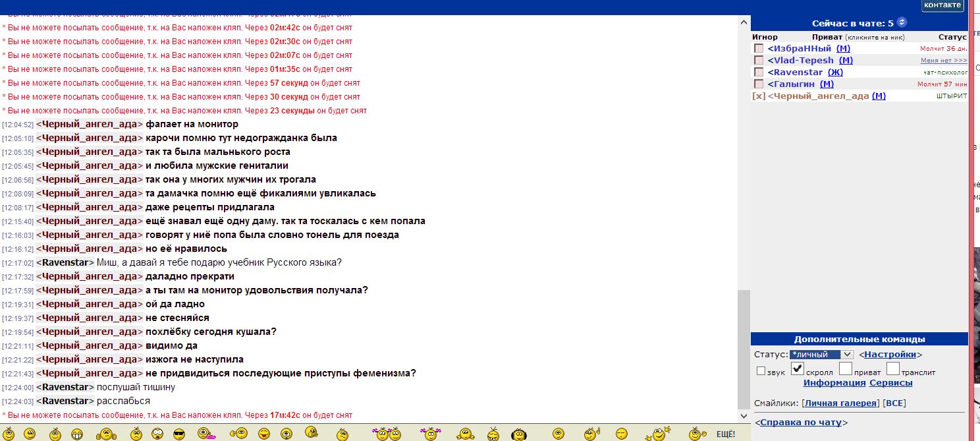The width and height of the screenshot is (980, 441).
Task: Open Справка по чату help link
Action: click(x=801, y=423)
